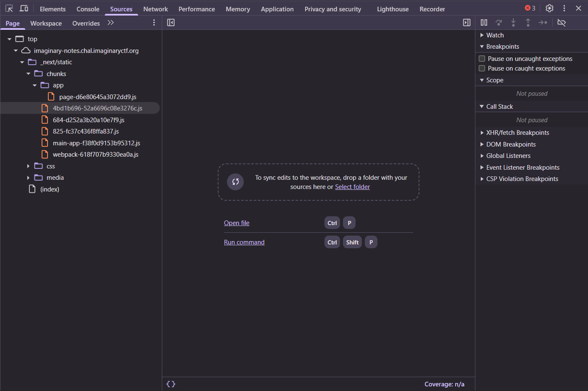
Task: Open DevTools settings gear
Action: [549, 8]
